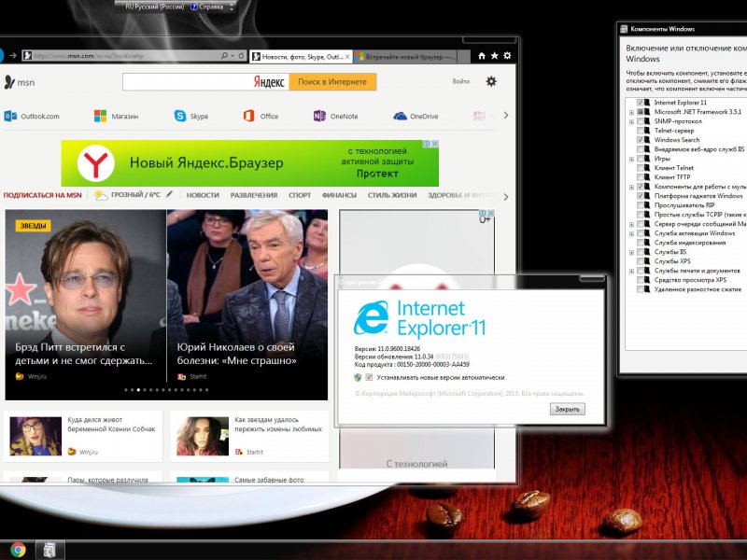Expand Службы печати и документов node
The width and height of the screenshot is (747, 560).
click(x=632, y=271)
